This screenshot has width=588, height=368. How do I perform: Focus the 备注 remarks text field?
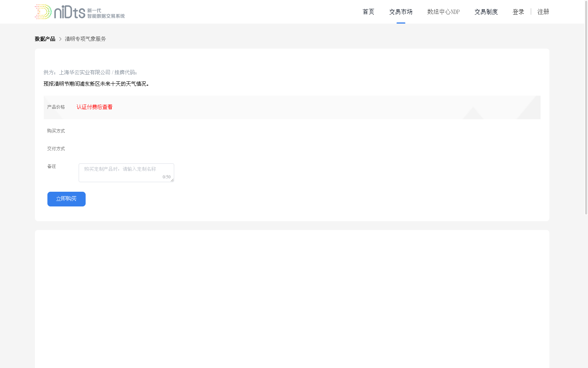point(126,173)
